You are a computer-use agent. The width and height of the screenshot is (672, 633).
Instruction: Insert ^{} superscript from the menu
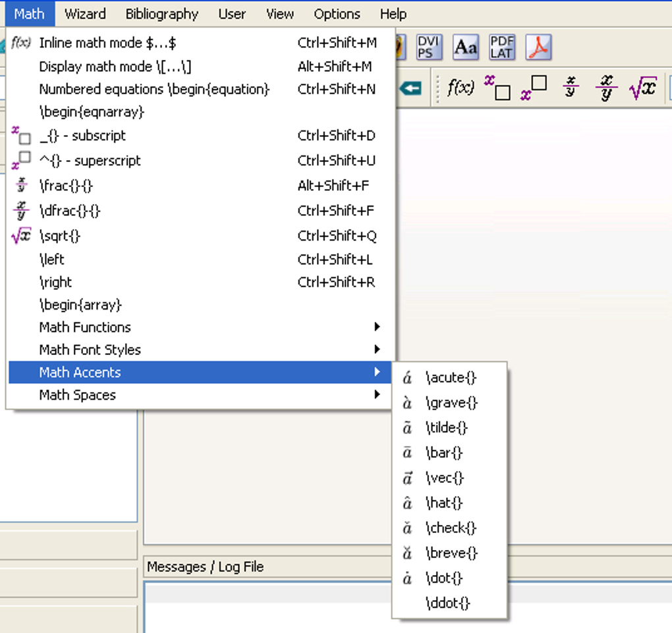pos(200,161)
